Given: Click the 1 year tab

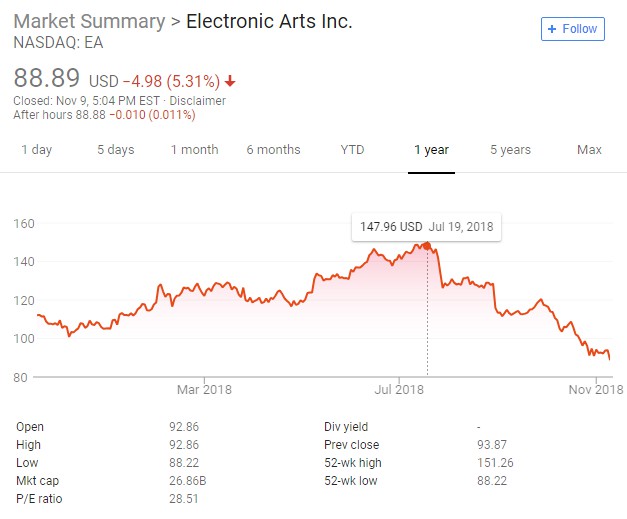Looking at the screenshot, I should tap(431, 150).
